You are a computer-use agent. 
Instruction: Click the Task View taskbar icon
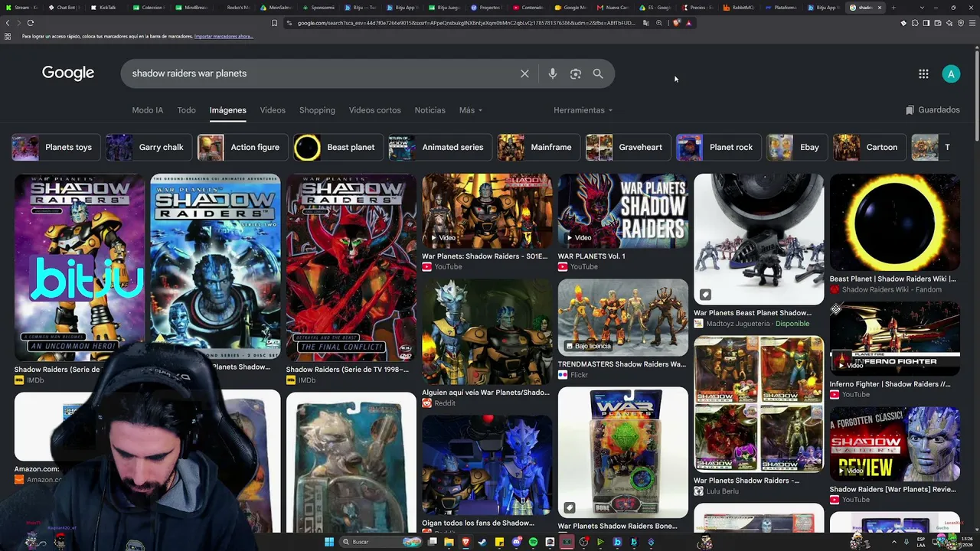tap(433, 542)
